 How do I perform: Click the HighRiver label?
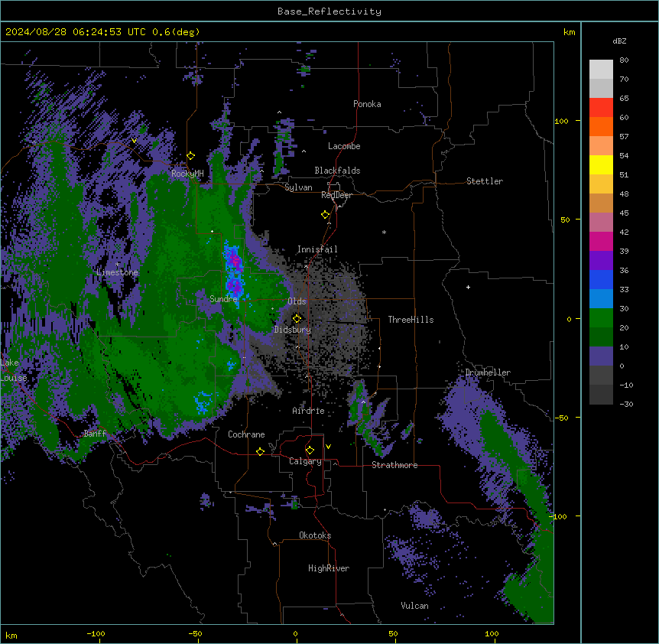tap(329, 568)
